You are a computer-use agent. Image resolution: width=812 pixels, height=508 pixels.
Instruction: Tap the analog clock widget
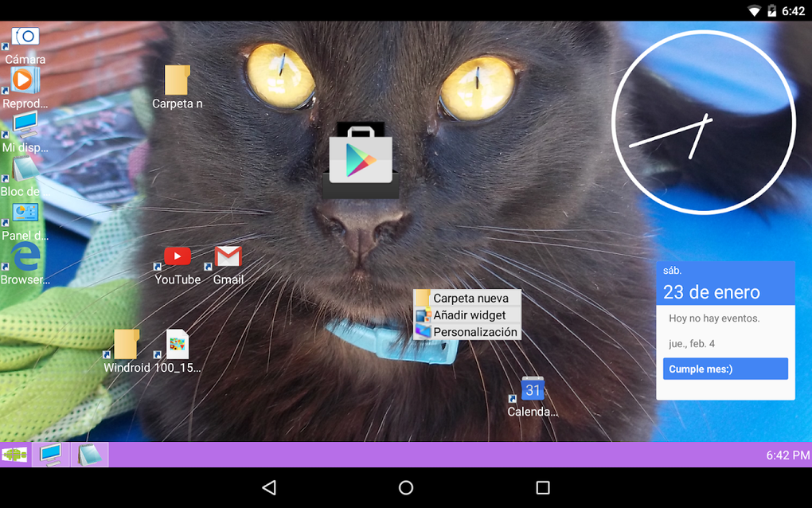[x=704, y=121]
